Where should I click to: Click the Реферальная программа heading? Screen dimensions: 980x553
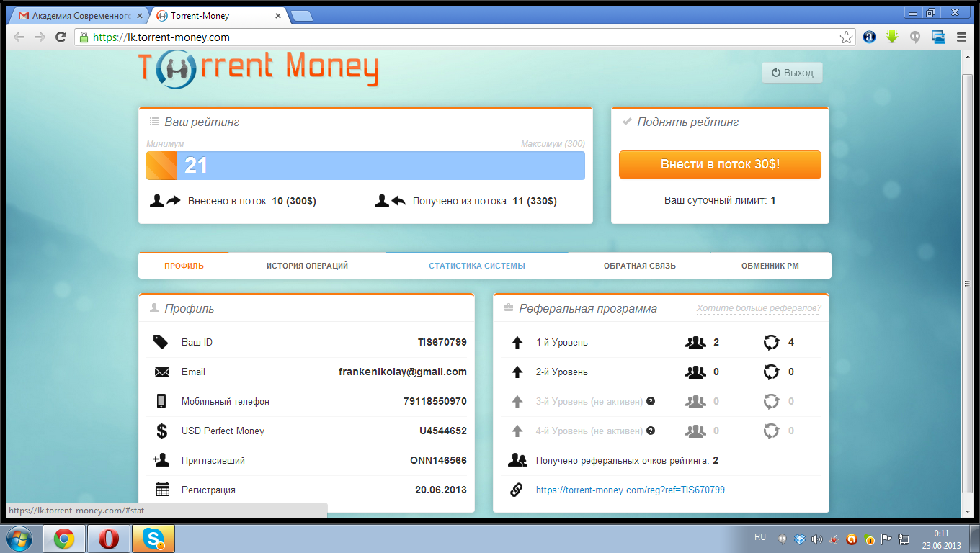(x=588, y=308)
